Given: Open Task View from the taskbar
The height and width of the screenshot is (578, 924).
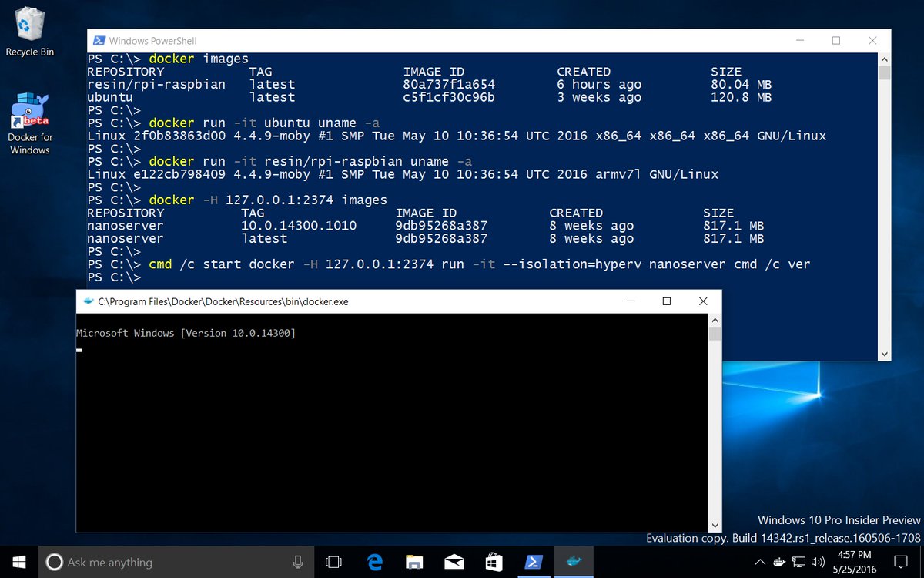Looking at the screenshot, I should click(334, 562).
